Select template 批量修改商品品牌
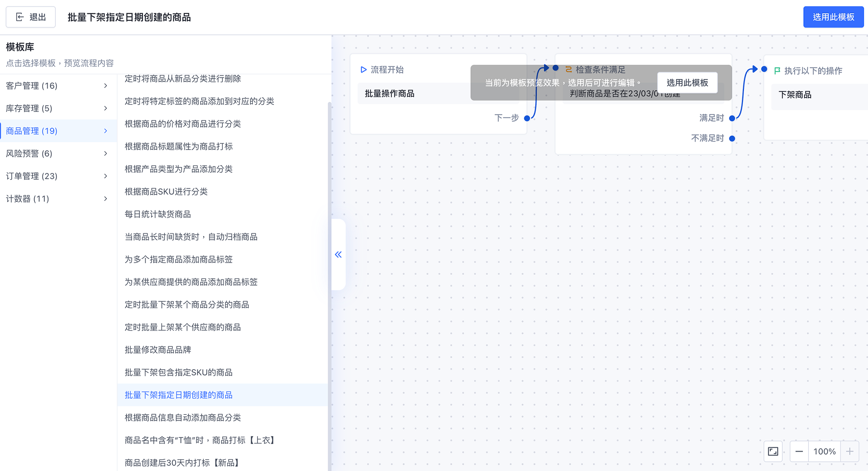The width and height of the screenshot is (868, 471). (x=223, y=349)
